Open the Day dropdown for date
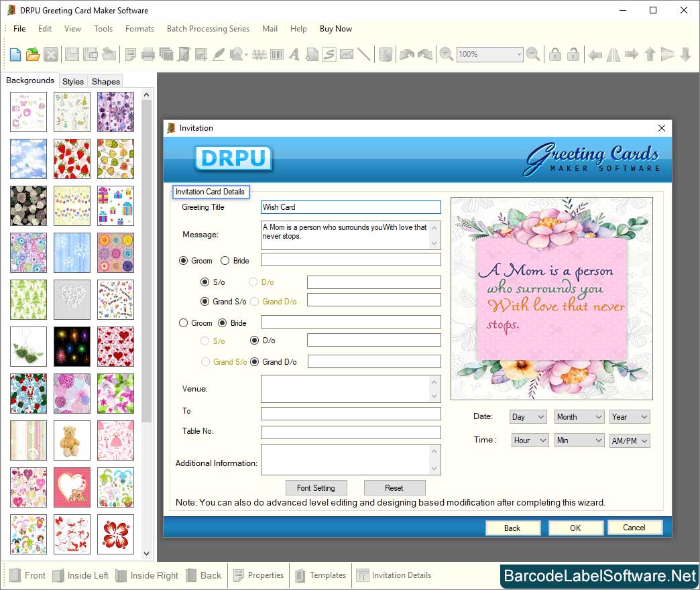 click(x=528, y=417)
